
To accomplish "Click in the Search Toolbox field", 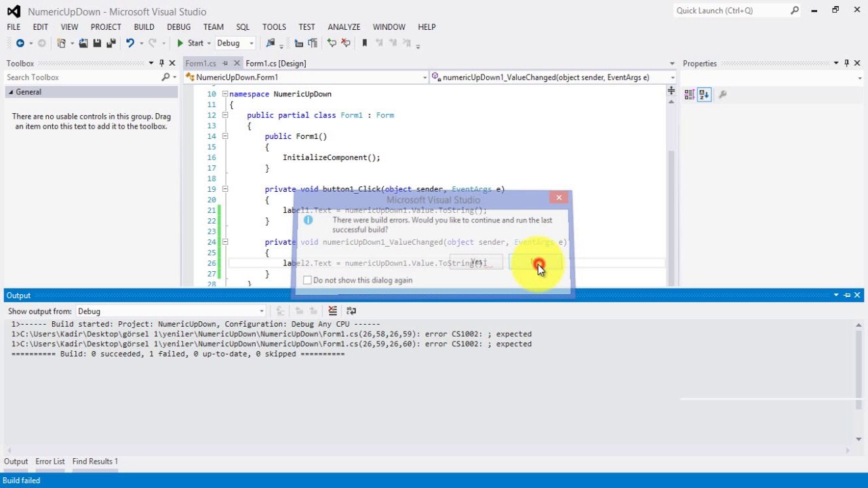I will pyautogui.click(x=82, y=77).
